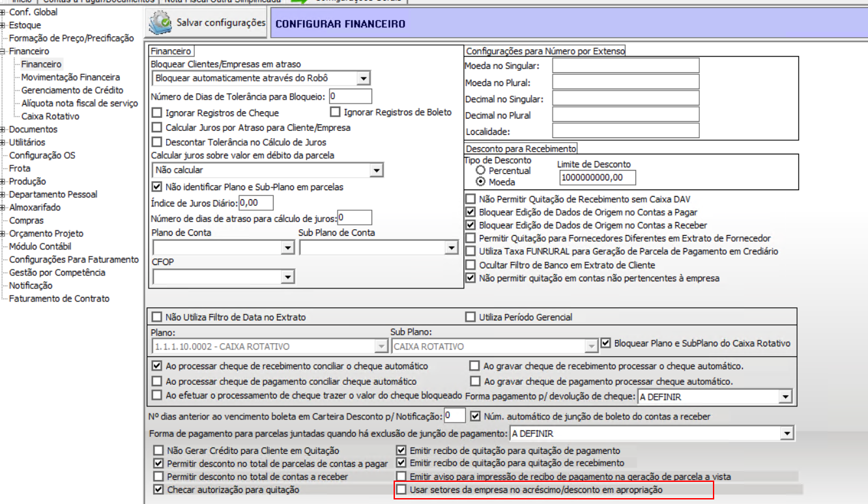This screenshot has width=868, height=504.
Task: Uncheck Bloquear Edição de Dados no Contas a Pagar
Action: pyautogui.click(x=470, y=212)
